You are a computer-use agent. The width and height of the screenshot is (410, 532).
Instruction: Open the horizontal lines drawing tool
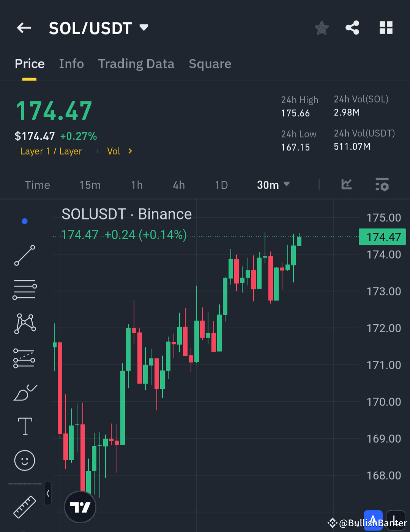pos(24,289)
